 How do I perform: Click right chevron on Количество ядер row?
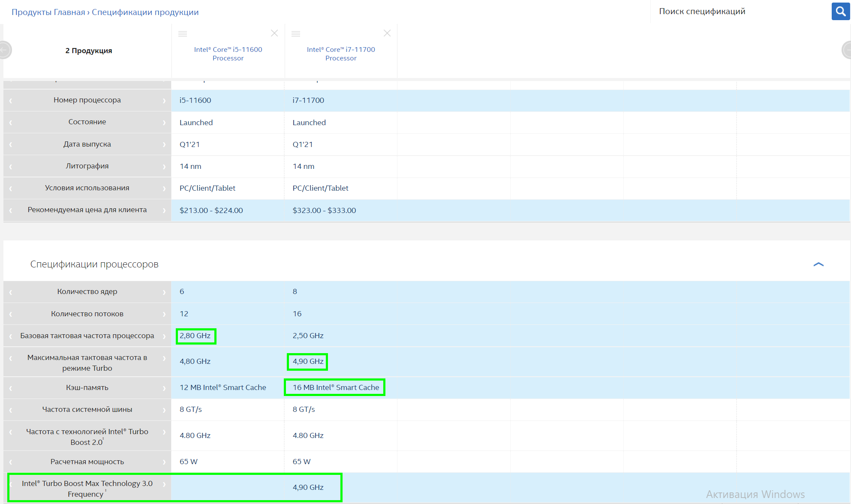point(164,292)
